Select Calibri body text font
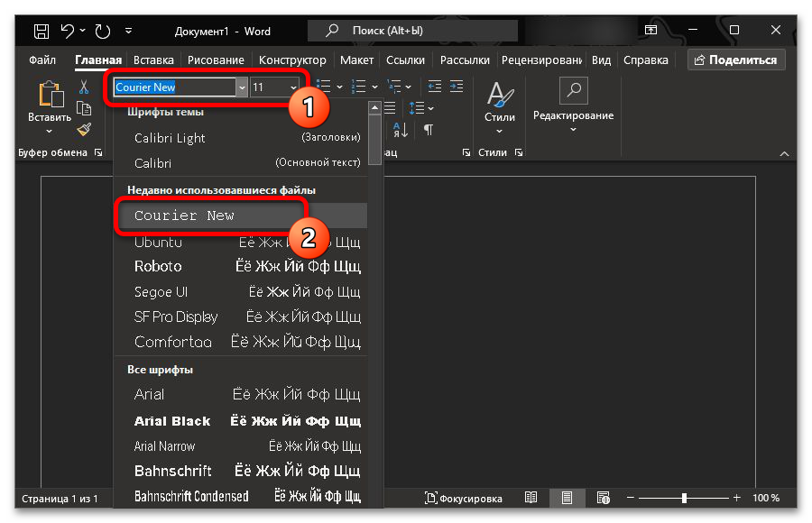This screenshot has height=523, width=812. pos(240,163)
